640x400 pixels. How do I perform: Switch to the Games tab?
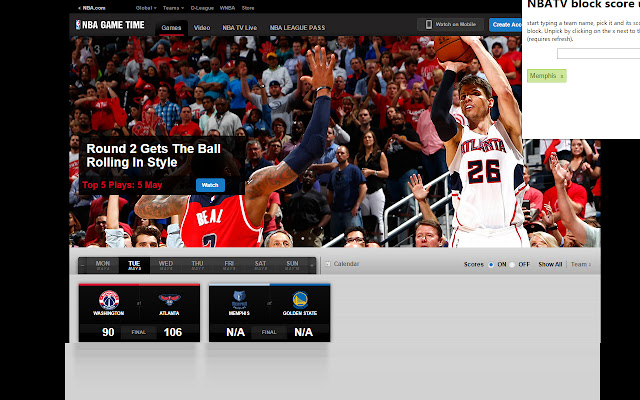click(171, 28)
